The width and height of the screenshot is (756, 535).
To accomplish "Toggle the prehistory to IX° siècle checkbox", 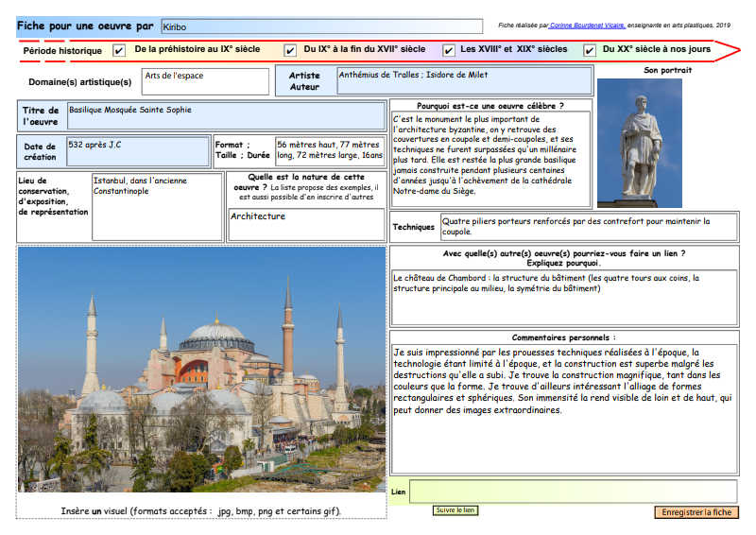I will (119, 51).
